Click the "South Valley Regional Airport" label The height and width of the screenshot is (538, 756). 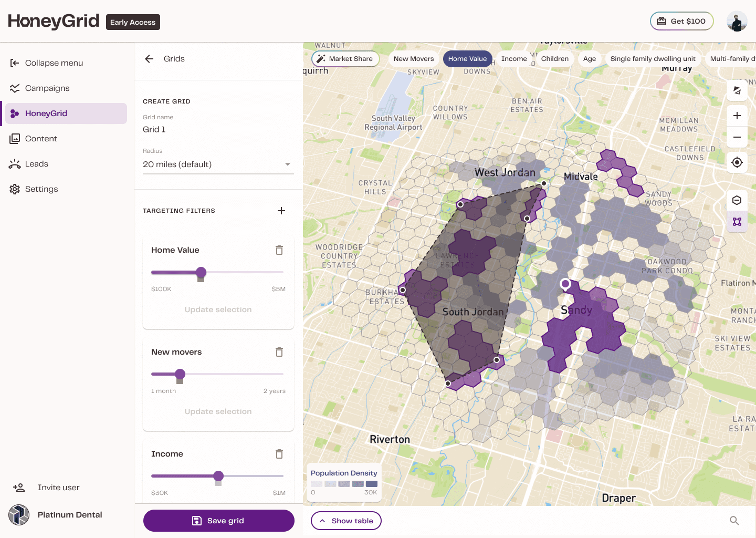pyautogui.click(x=393, y=123)
